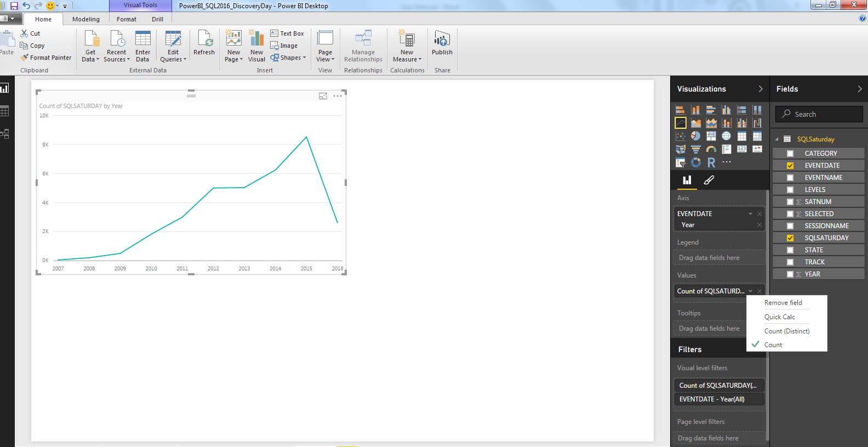Screen dimensions: 868x447
Task: Check the SESSIONNAME field
Action: (x=790, y=226)
